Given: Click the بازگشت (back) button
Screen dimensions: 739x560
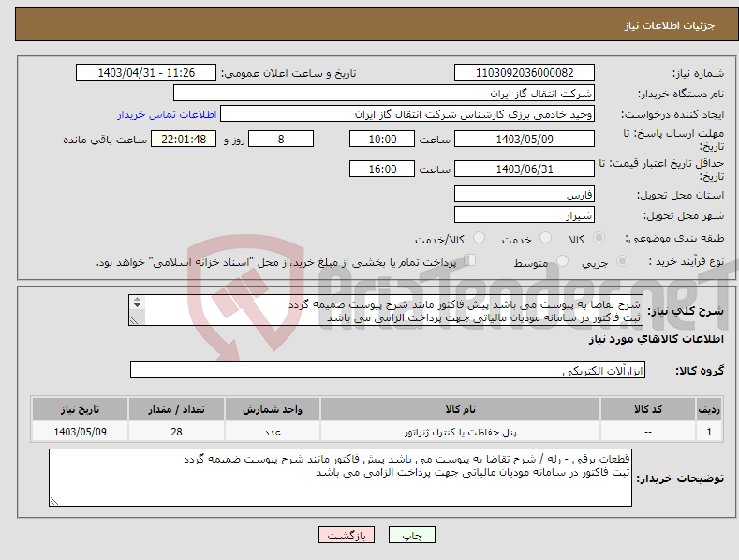Looking at the screenshot, I should click(347, 535).
